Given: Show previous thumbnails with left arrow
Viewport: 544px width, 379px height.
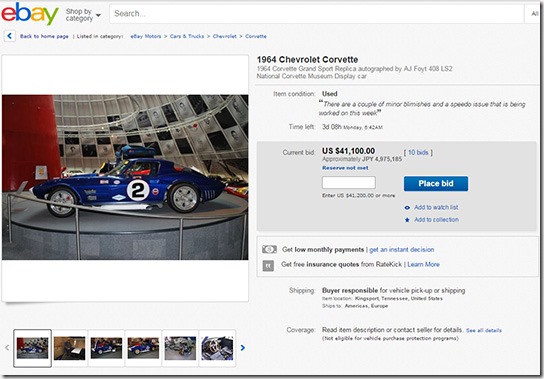Looking at the screenshot, I should click(x=7, y=347).
